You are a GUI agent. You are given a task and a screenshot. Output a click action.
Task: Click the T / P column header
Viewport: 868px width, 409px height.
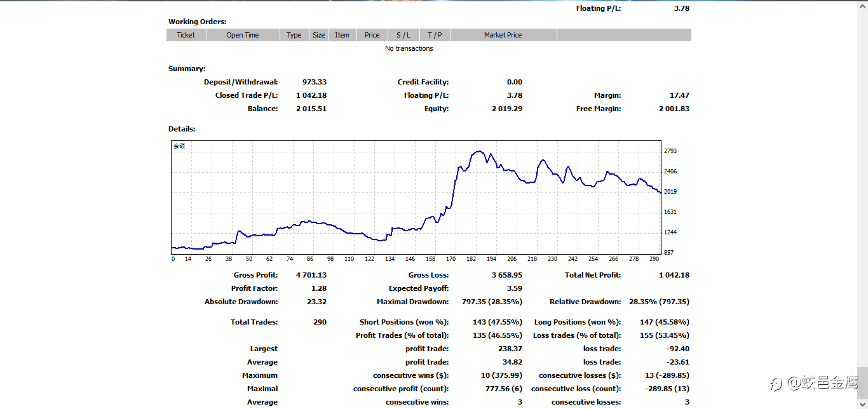tap(435, 35)
